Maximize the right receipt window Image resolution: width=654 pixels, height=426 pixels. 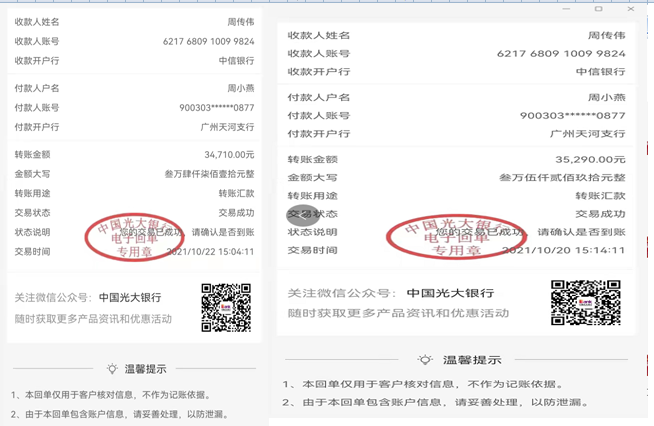(x=599, y=8)
